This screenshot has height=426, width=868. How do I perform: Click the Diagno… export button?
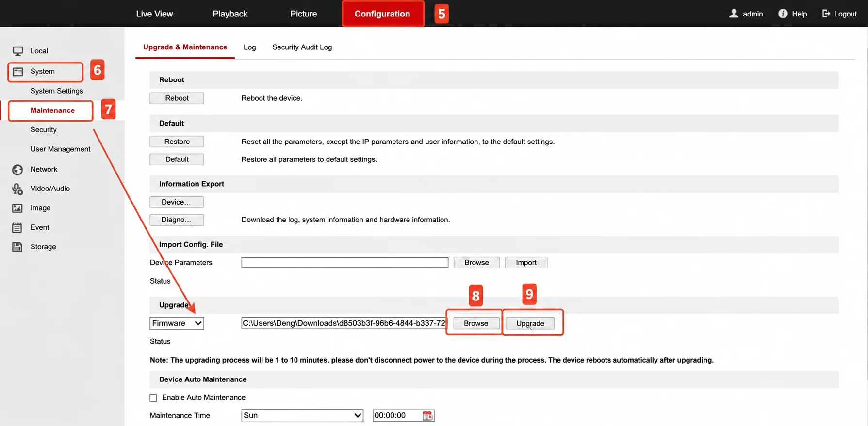[x=177, y=220]
